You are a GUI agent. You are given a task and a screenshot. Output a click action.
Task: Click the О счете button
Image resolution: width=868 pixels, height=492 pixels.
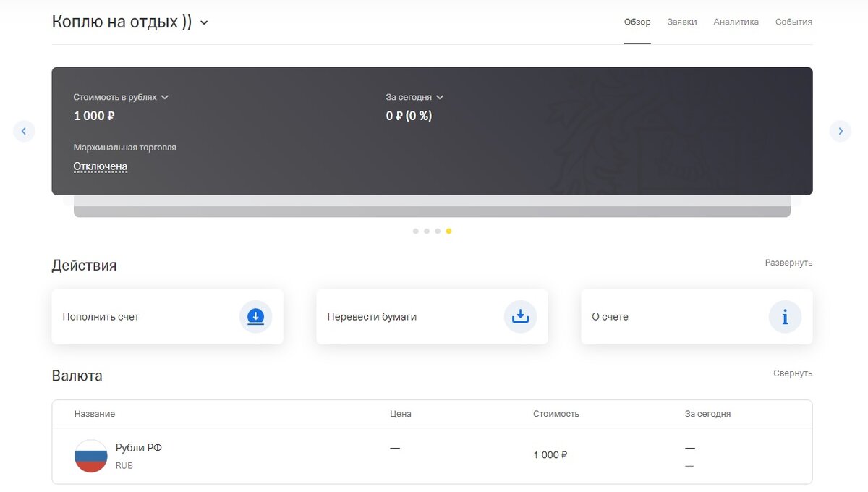[x=697, y=317]
